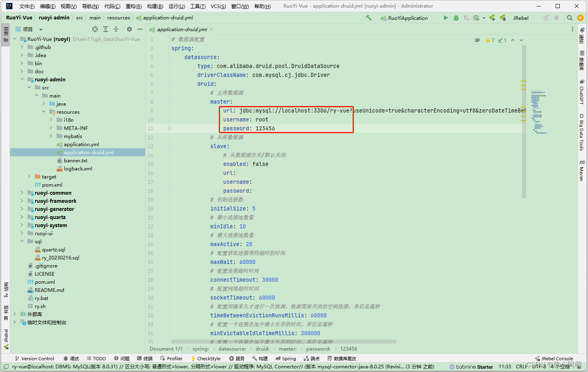Image resolution: width=588 pixels, height=372 pixels.
Task: Click the Build project hammer icon
Action: pos(368,18)
